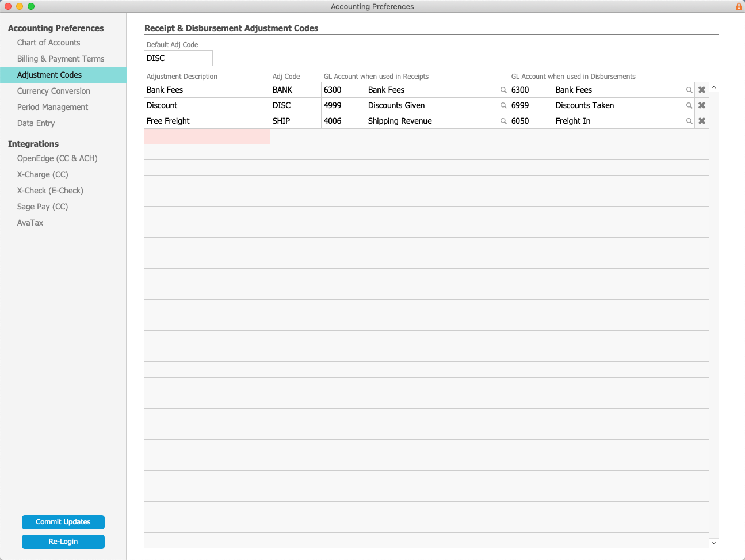Click GL Account when used in Disbursements header
The height and width of the screenshot is (560, 745).
(x=574, y=77)
